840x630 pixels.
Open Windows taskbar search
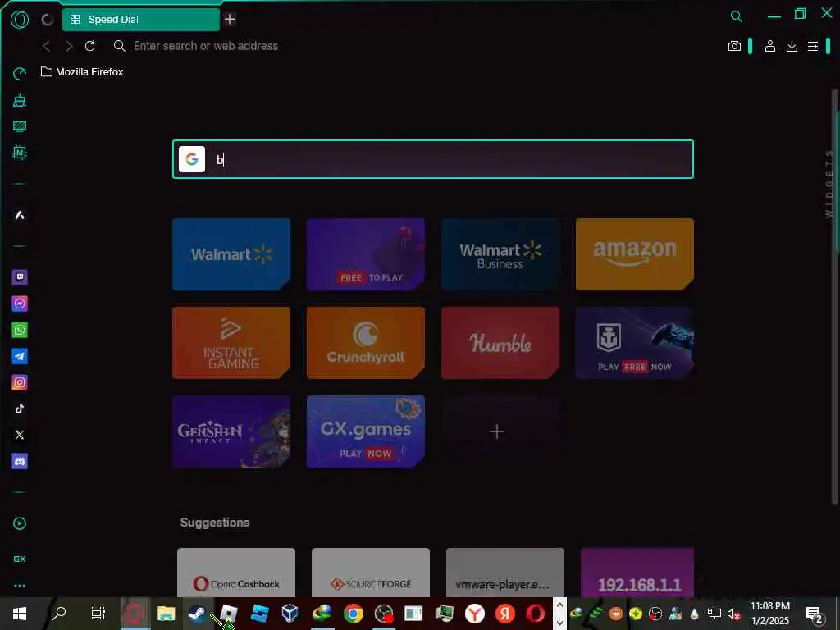59,613
